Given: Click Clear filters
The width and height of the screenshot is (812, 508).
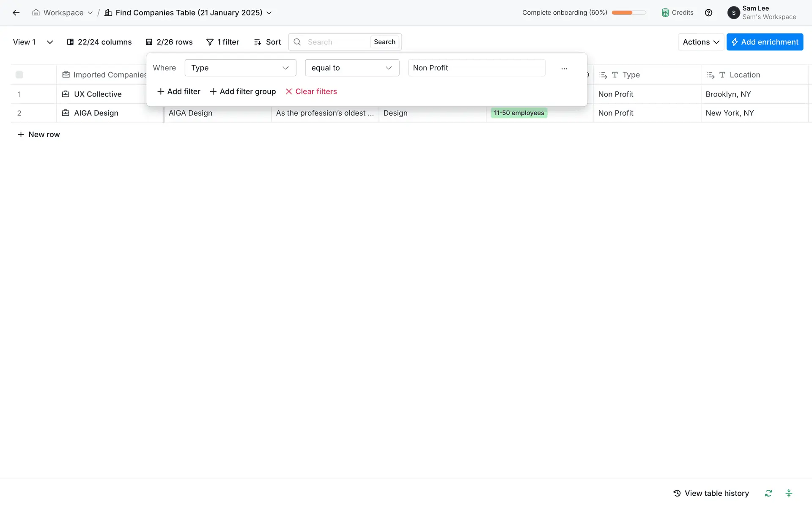Looking at the screenshot, I should [x=311, y=91].
